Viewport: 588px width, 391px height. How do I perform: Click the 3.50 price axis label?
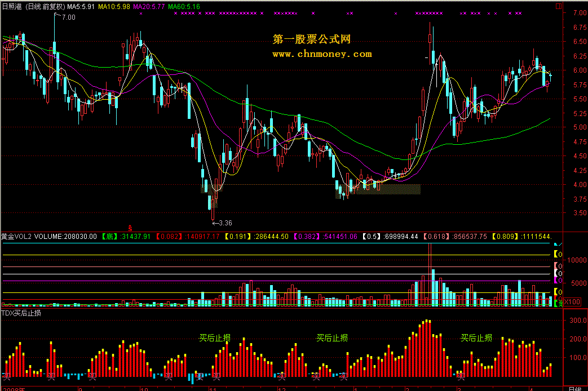(580, 212)
